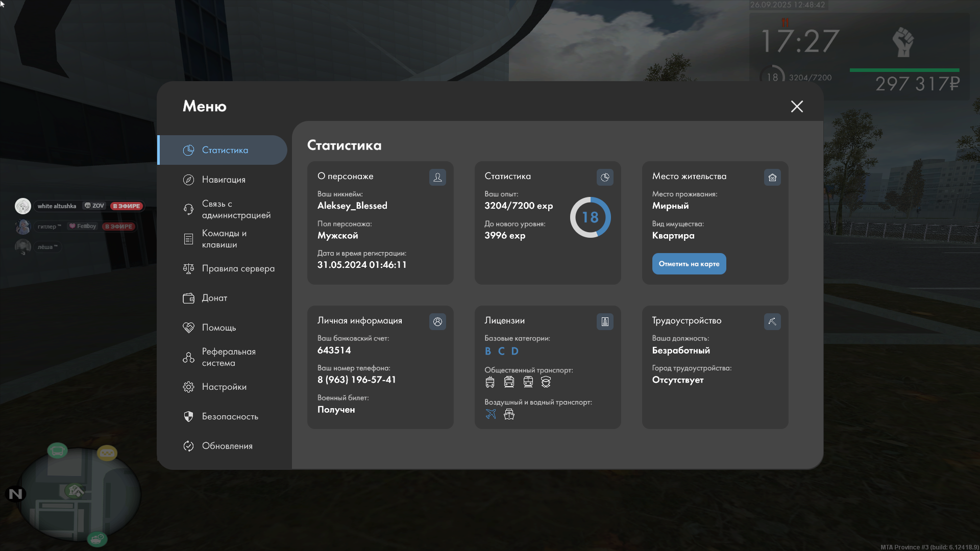Open the Настройки menu section

[224, 387]
